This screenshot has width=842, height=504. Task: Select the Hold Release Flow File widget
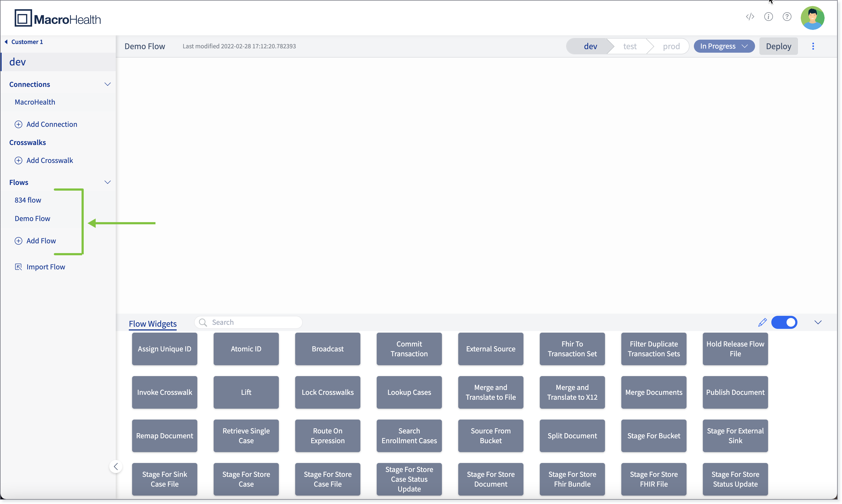click(x=736, y=349)
